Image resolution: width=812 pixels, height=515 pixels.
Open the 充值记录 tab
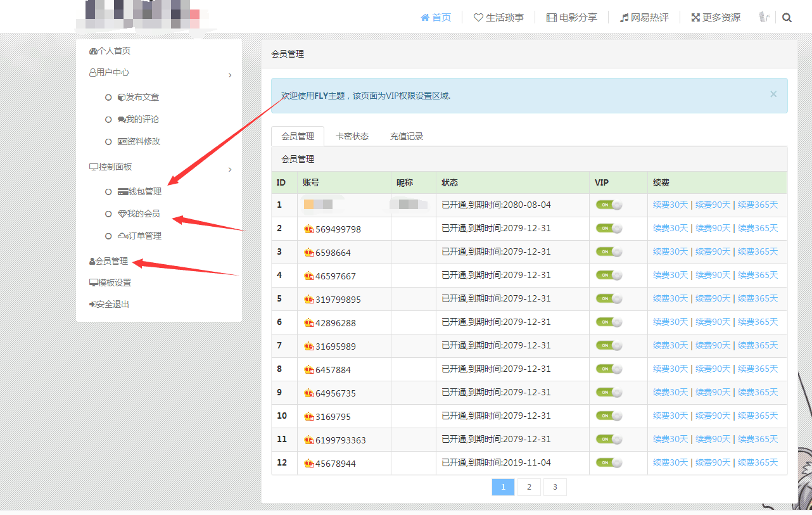407,136
